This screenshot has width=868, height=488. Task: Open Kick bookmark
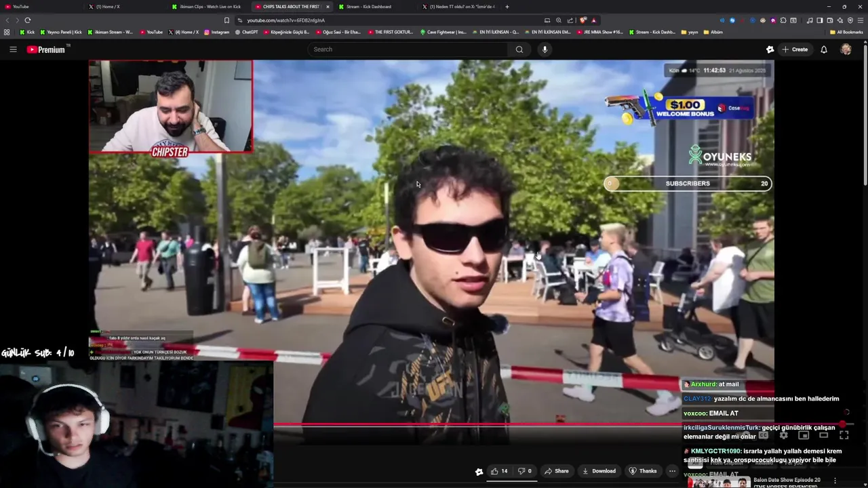click(x=27, y=32)
